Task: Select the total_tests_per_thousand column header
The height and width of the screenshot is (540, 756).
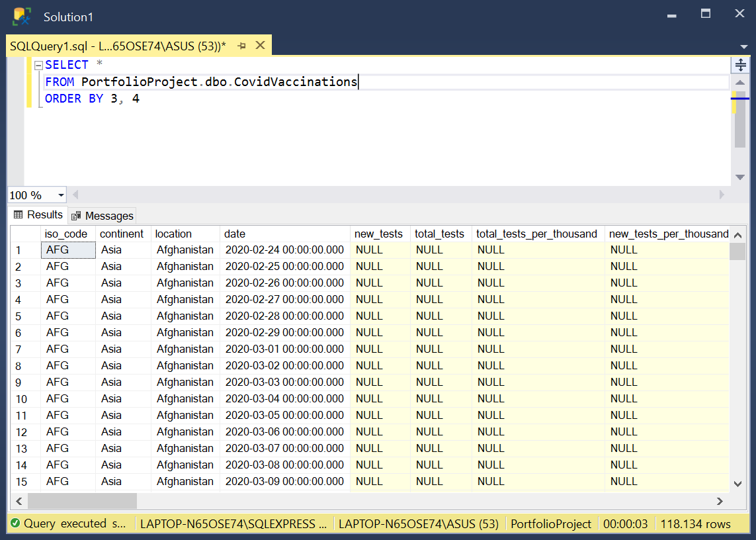Action: point(538,234)
